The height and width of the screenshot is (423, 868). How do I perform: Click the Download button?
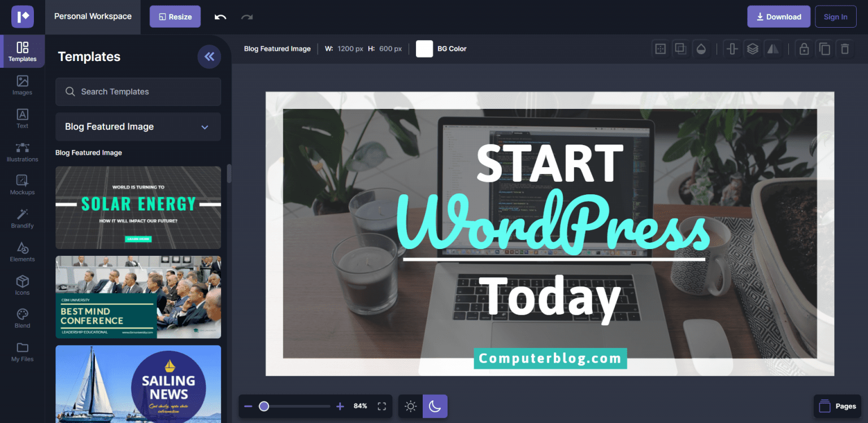pos(779,17)
